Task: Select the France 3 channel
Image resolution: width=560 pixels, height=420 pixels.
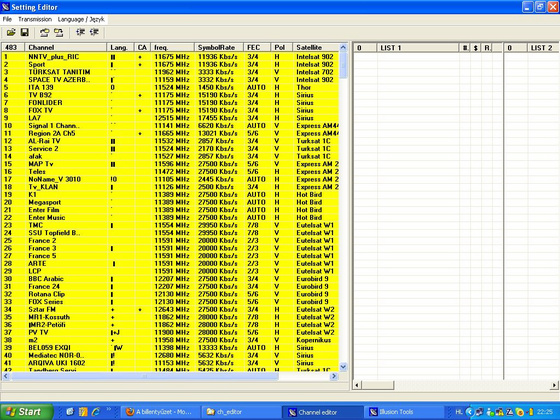Action: pos(170,248)
